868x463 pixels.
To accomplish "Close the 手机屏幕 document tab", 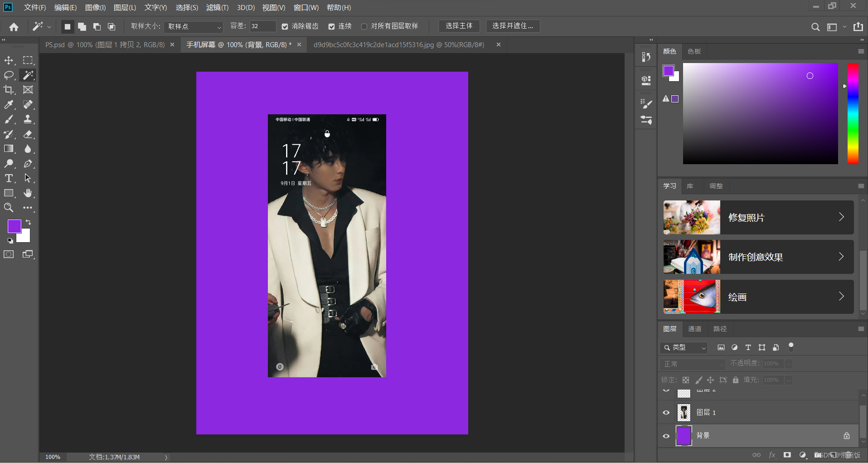I will pyautogui.click(x=299, y=45).
